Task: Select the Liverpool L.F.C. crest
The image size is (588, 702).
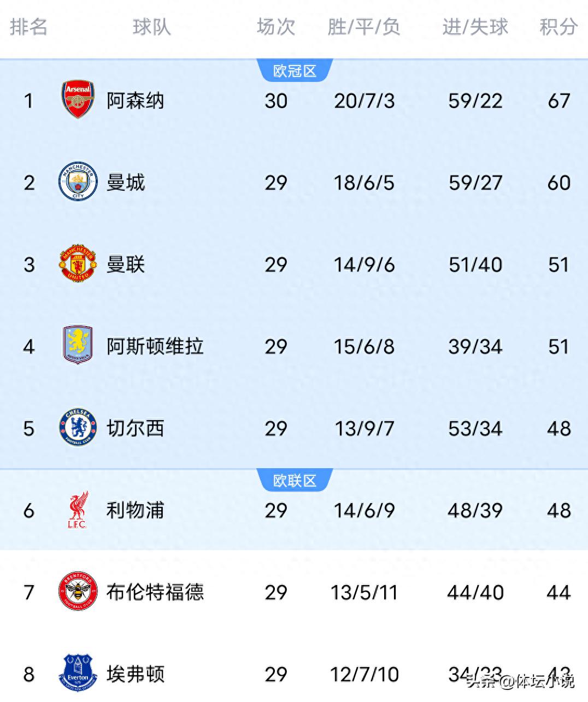Action: tap(77, 510)
